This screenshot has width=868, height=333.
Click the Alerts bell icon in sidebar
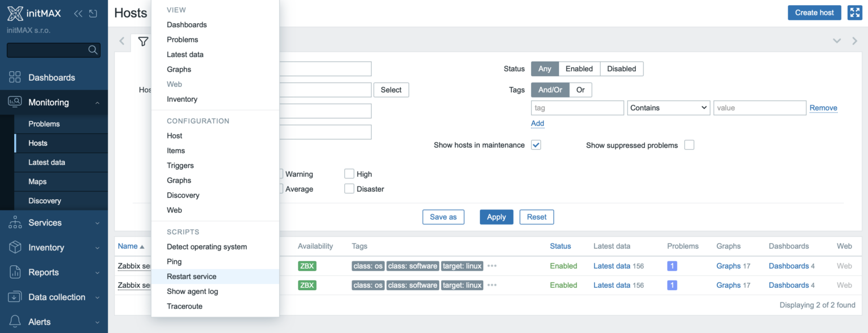point(15,322)
